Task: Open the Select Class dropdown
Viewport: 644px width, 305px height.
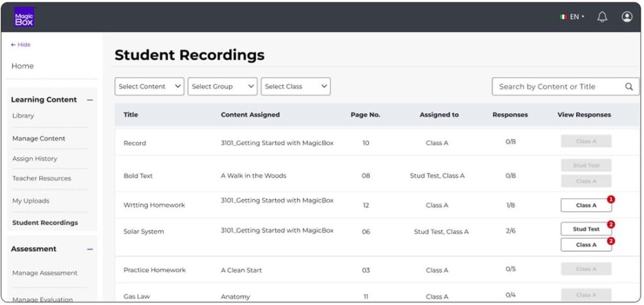Action: pos(296,87)
